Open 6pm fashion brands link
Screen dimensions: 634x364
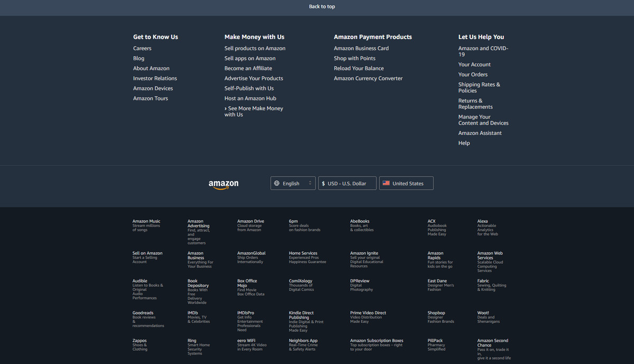pyautogui.click(x=305, y=226)
